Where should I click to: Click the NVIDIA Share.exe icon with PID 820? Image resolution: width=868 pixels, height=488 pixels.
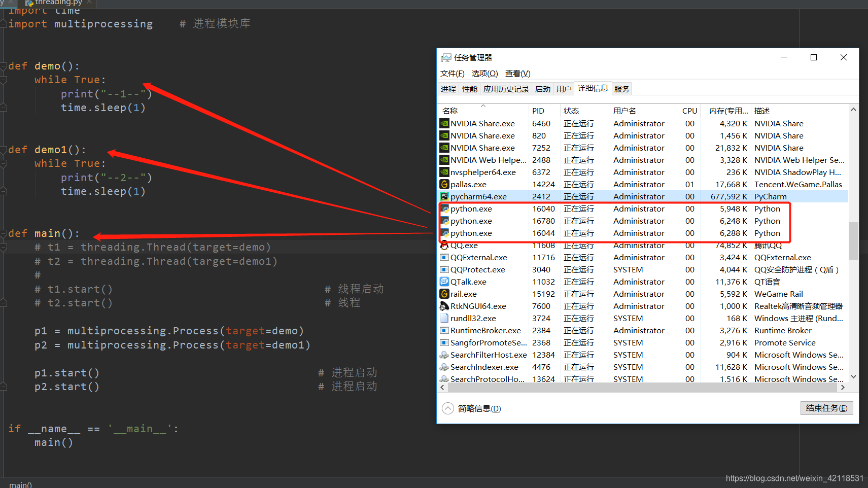[x=444, y=135]
